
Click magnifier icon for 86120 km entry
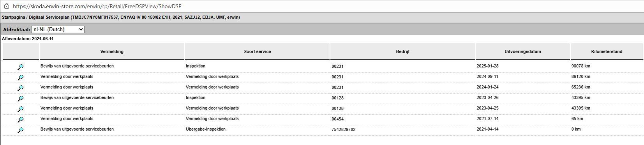coord(21,77)
